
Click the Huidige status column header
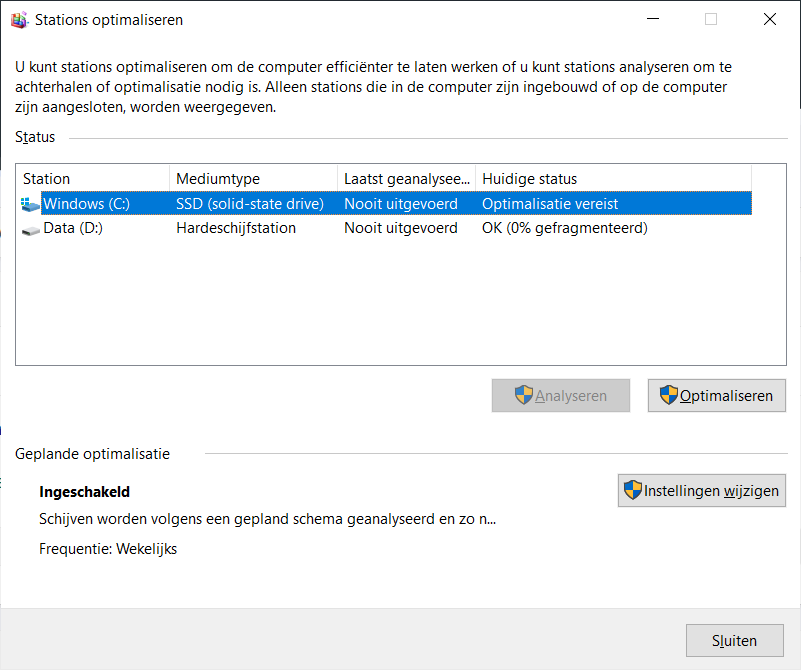coord(614,179)
